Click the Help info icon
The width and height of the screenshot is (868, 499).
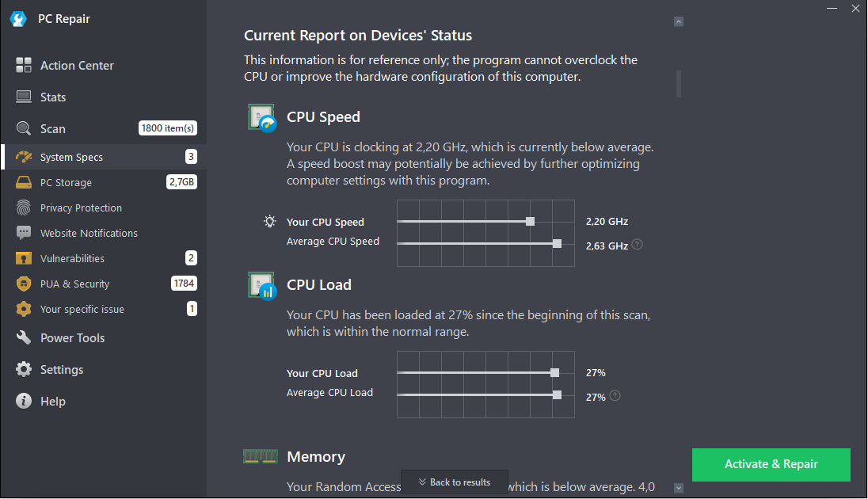tap(24, 402)
